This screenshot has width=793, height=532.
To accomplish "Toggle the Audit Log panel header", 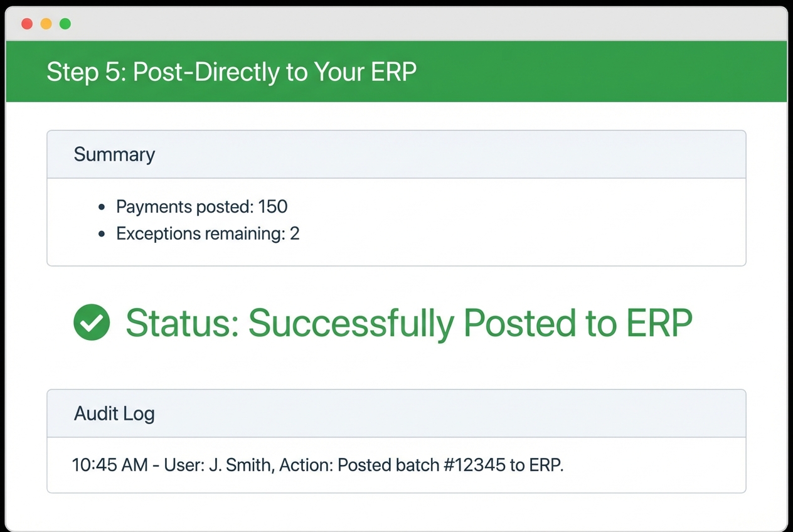I will tap(396, 413).
